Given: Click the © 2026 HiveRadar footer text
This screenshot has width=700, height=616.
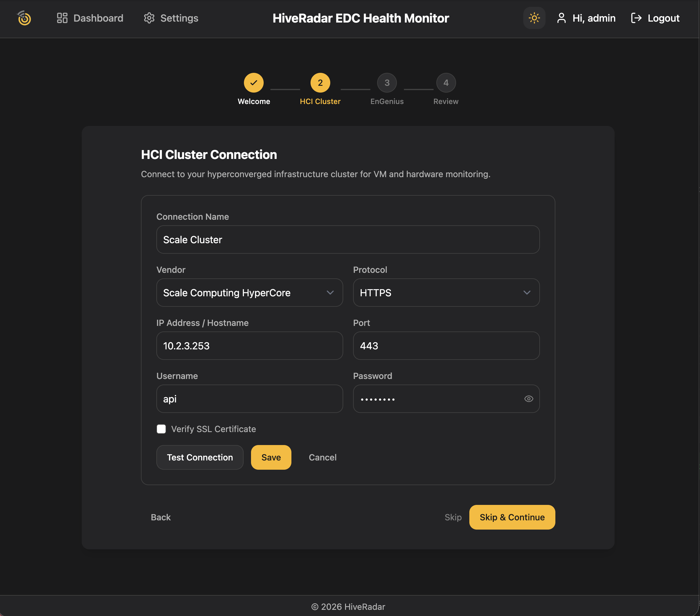Looking at the screenshot, I should pos(348,607).
